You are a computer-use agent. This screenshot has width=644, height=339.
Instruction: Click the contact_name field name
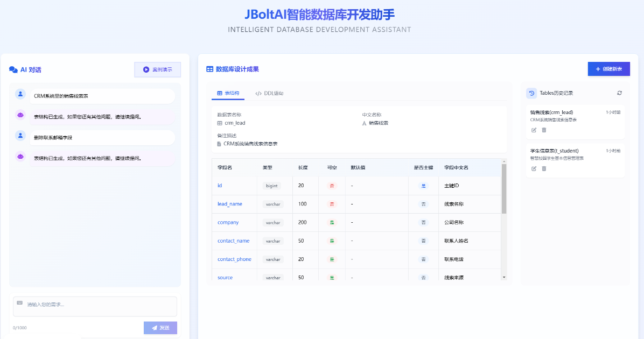(x=233, y=241)
